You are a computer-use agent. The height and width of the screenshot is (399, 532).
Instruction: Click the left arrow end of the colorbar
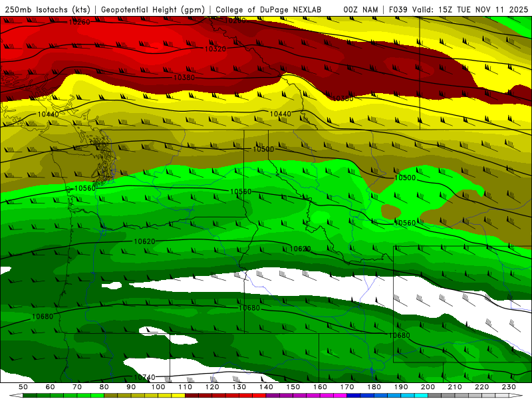click(x=16, y=396)
